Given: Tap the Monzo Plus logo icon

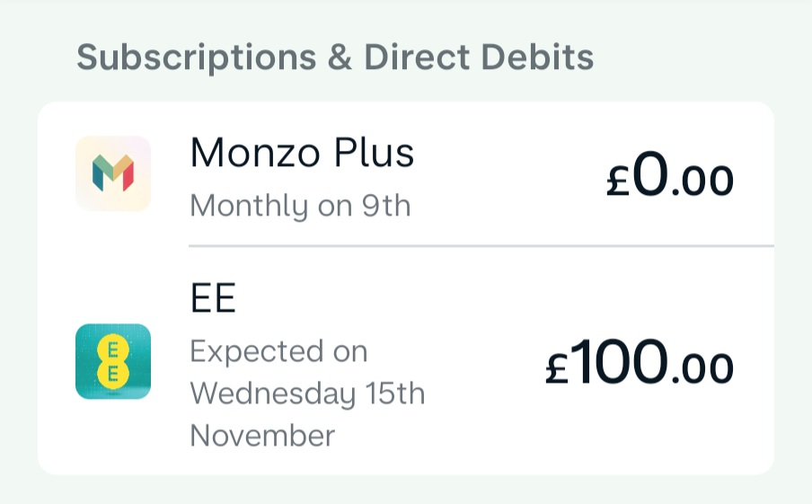Looking at the screenshot, I should (113, 173).
